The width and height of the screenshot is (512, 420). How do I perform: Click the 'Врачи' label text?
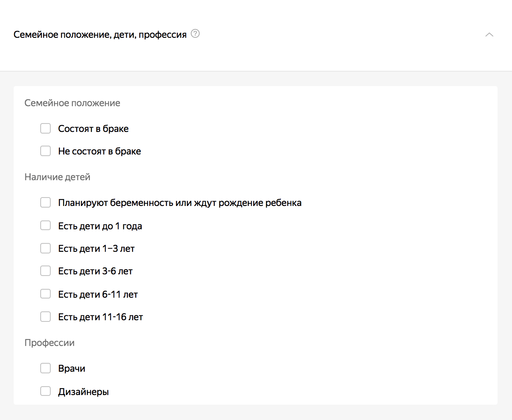pyautogui.click(x=72, y=369)
